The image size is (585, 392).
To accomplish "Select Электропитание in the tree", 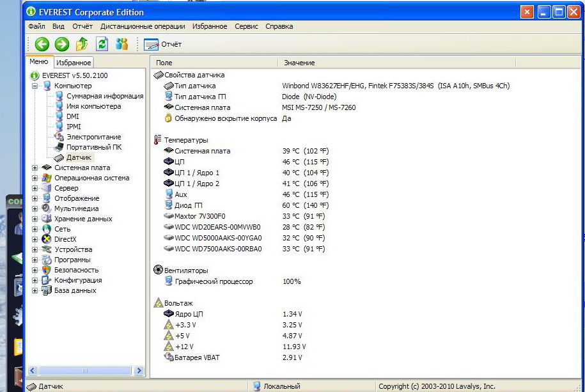I will 93,137.
